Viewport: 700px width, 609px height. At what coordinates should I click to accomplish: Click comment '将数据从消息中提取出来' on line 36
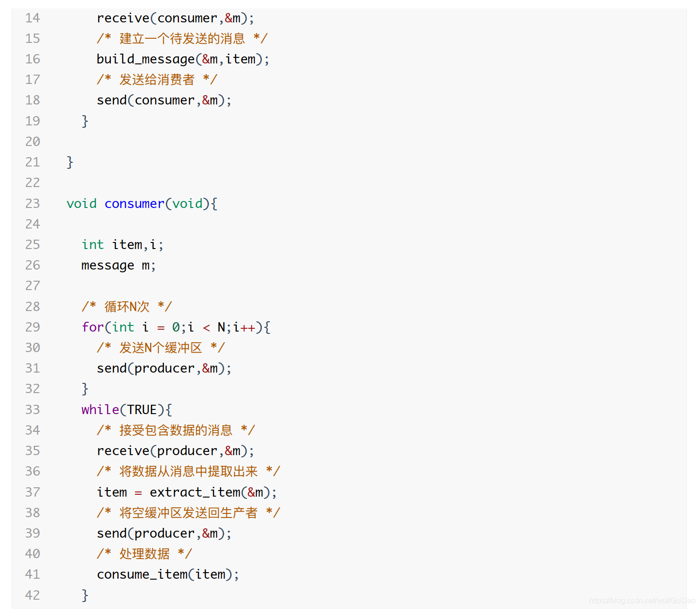point(188,471)
